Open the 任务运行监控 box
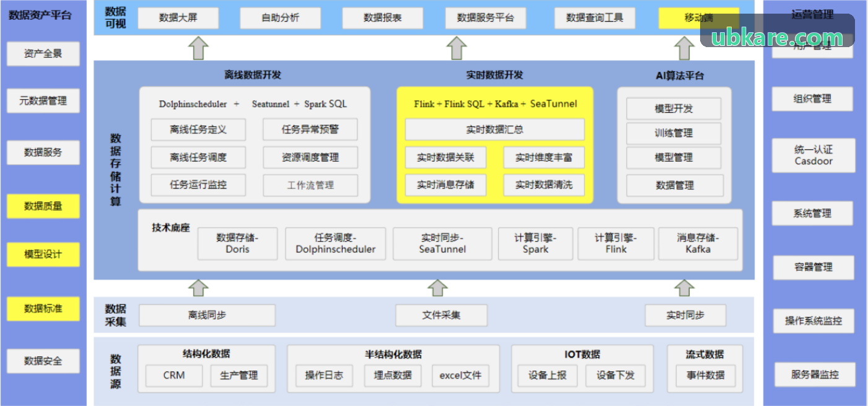 click(x=198, y=185)
